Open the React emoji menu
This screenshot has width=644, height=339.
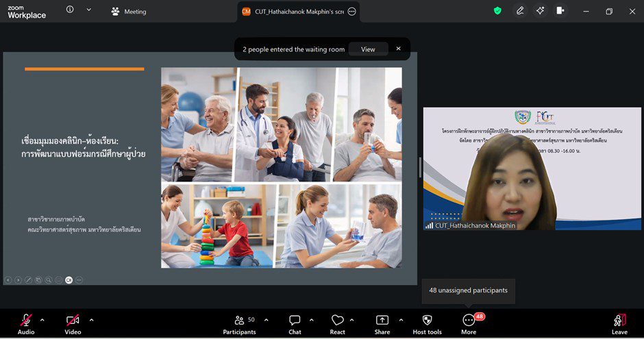click(337, 323)
